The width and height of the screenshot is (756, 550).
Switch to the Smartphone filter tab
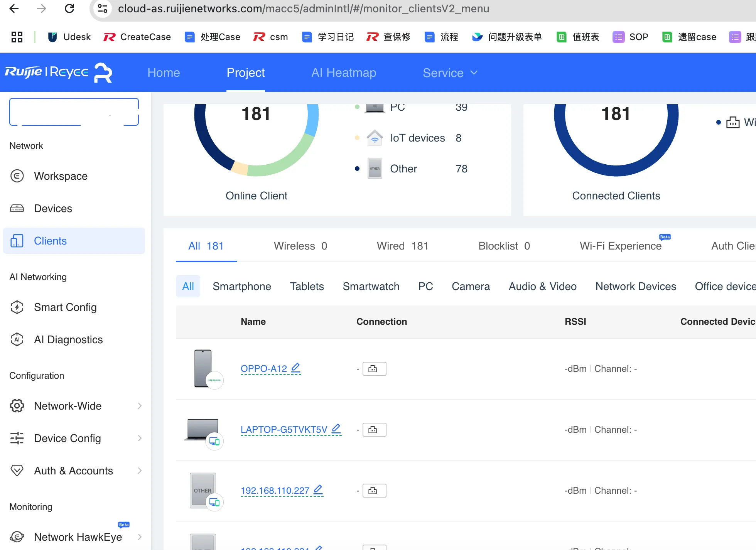(x=242, y=286)
